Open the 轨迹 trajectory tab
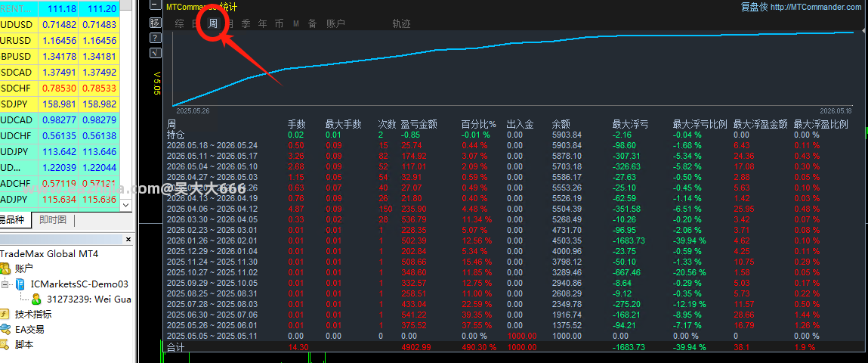868x363 pixels. (401, 23)
